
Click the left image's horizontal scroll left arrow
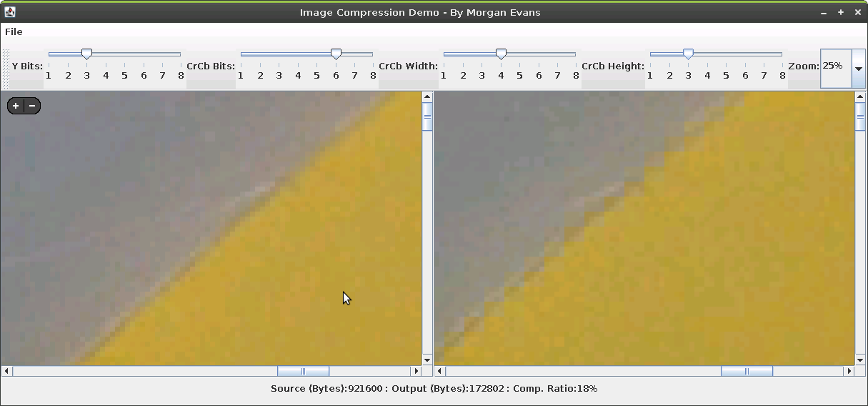click(x=6, y=371)
